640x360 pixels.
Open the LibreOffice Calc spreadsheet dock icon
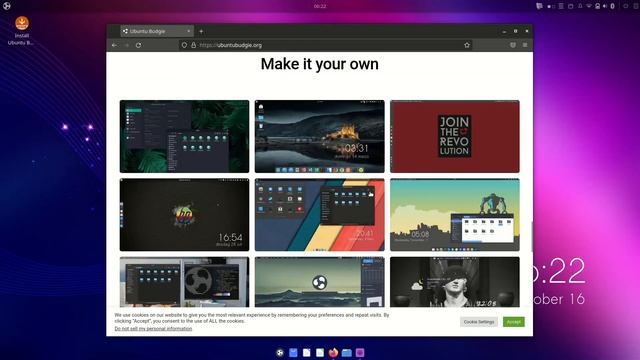(x=320, y=353)
